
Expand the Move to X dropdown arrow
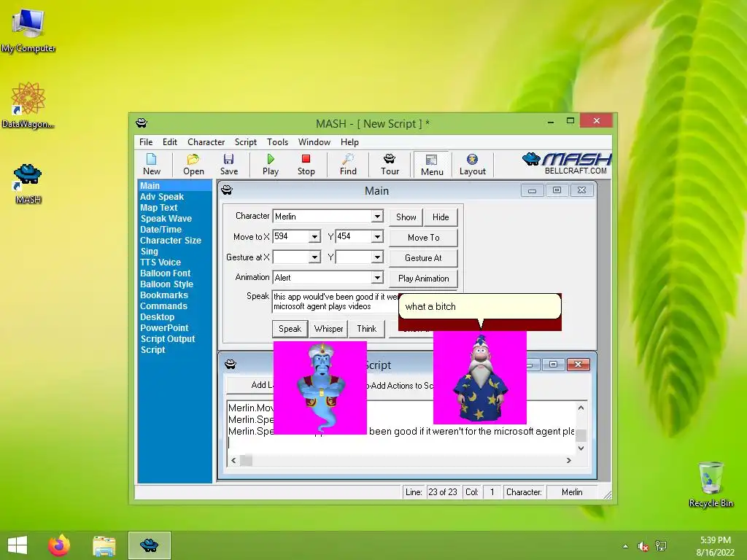[x=314, y=237]
